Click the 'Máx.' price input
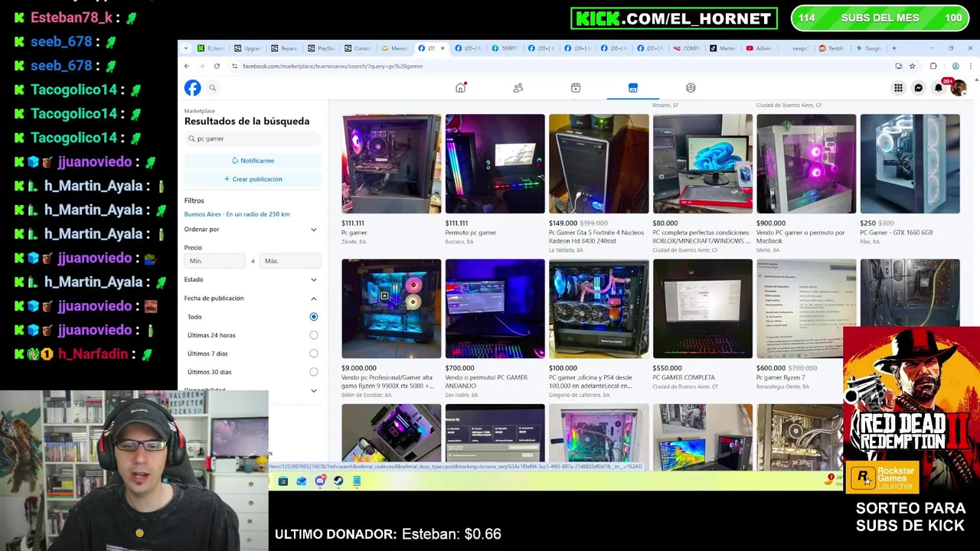Viewport: 980px width, 551px height. pos(289,261)
